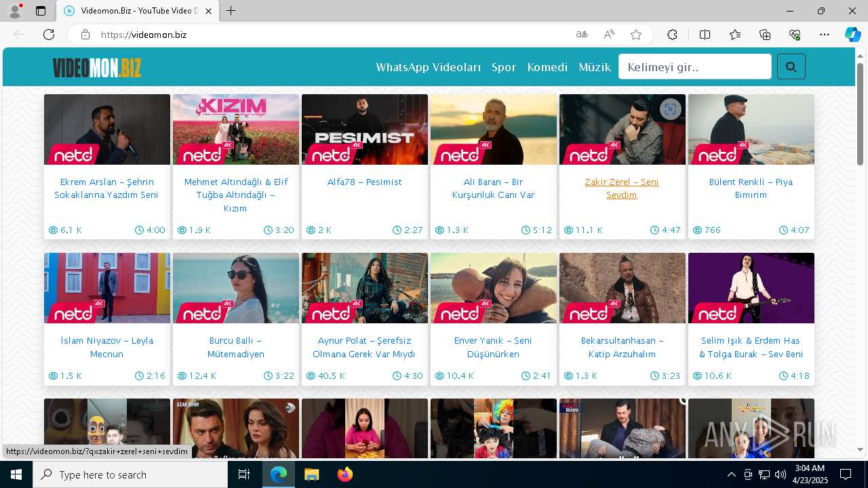Open the Windows Start menu
868x488 pixels.
coord(16,474)
